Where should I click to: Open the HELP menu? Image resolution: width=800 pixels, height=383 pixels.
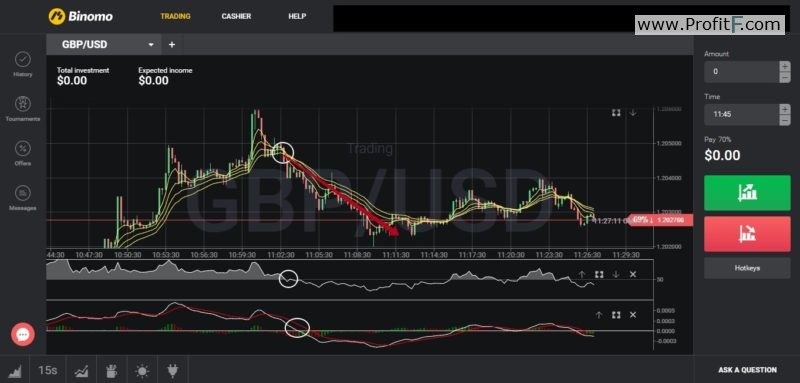[x=297, y=16]
